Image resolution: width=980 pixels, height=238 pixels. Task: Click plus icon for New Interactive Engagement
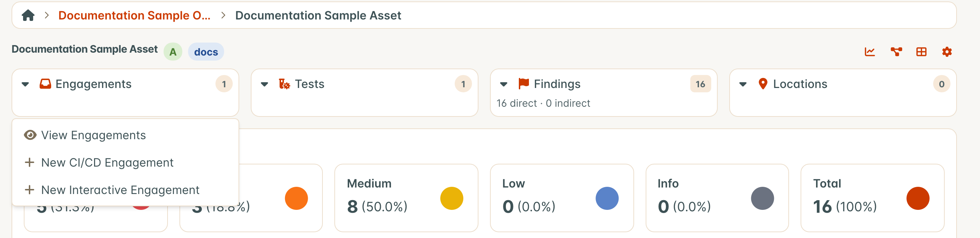[29, 190]
